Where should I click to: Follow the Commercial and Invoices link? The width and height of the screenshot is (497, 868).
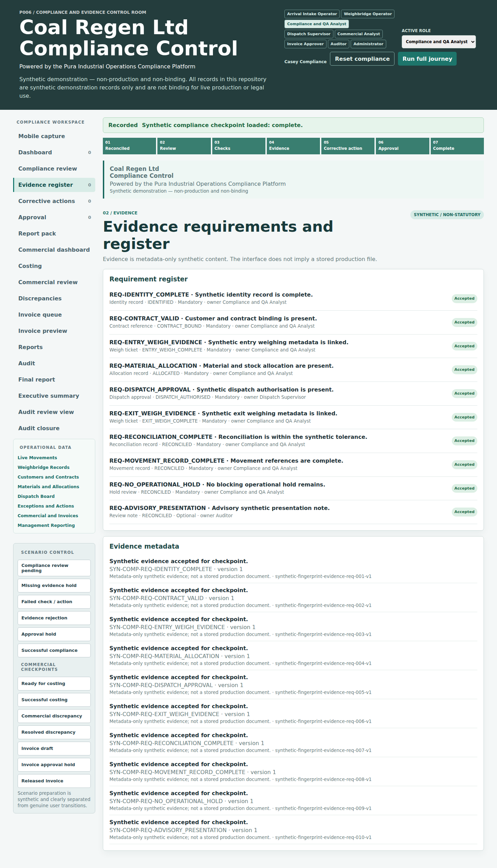[x=48, y=515]
